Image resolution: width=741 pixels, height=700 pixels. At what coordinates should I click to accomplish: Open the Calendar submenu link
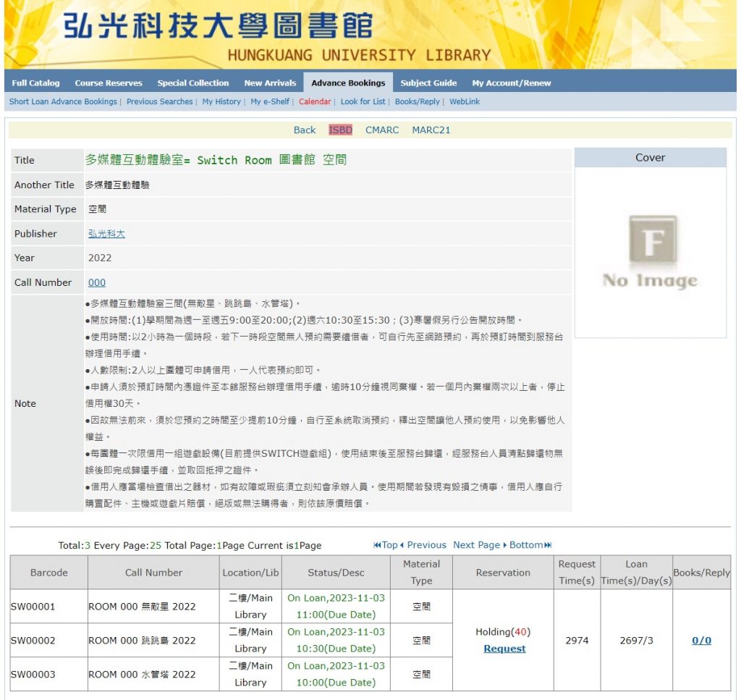(315, 102)
